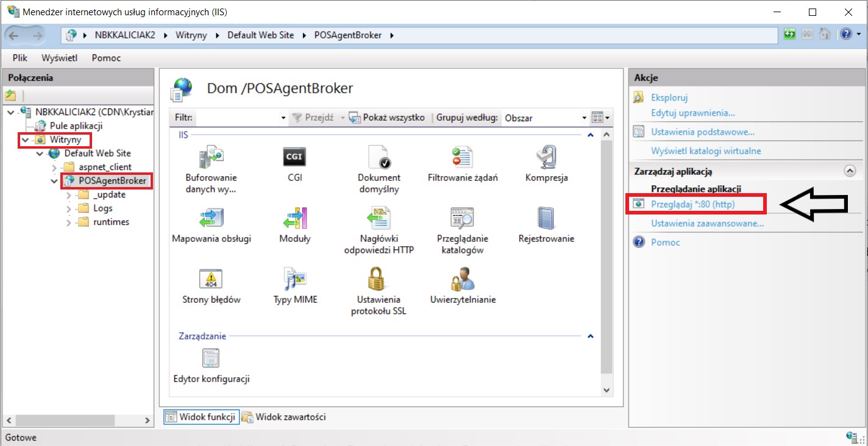Click the refresh icon beside address bar
The image size is (868, 446).
pyautogui.click(x=790, y=35)
